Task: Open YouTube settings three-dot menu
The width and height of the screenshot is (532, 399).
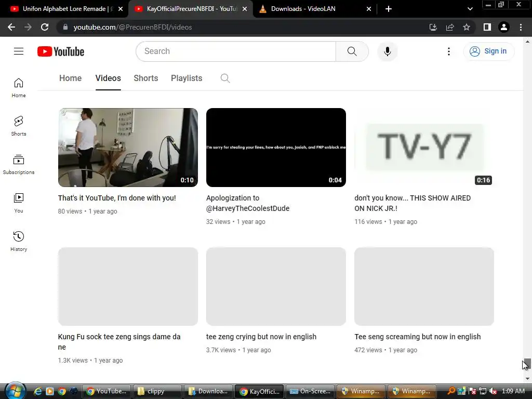Action: 448,51
